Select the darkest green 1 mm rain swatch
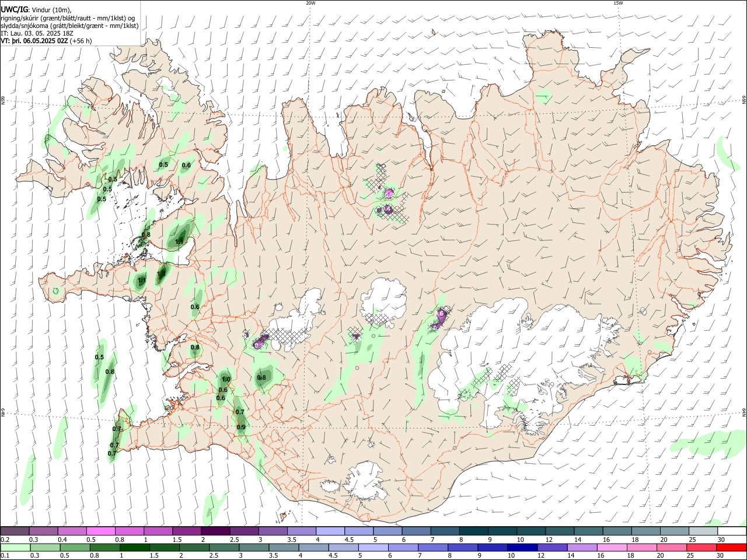This screenshot has width=747, height=560. tap(134, 548)
